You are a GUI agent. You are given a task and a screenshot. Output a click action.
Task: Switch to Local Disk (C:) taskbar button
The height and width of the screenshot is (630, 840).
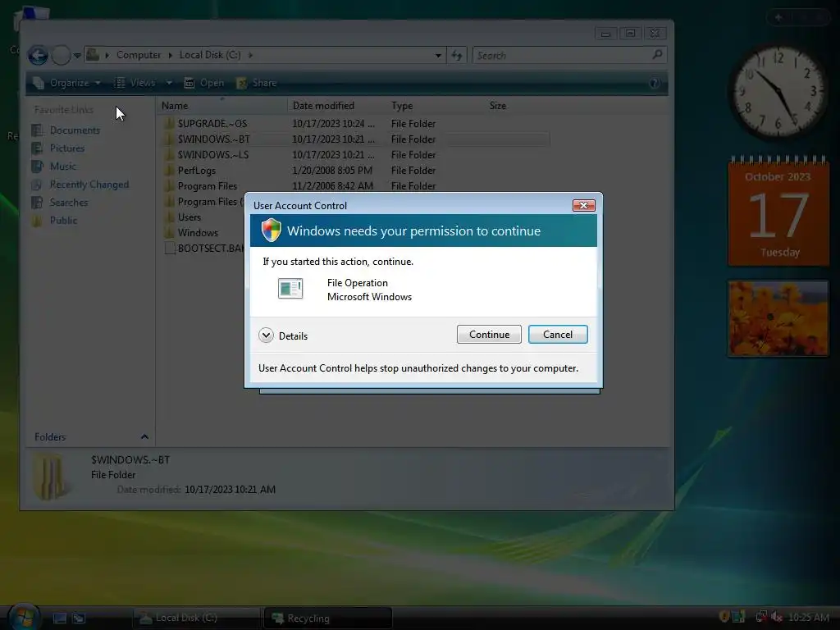point(195,619)
